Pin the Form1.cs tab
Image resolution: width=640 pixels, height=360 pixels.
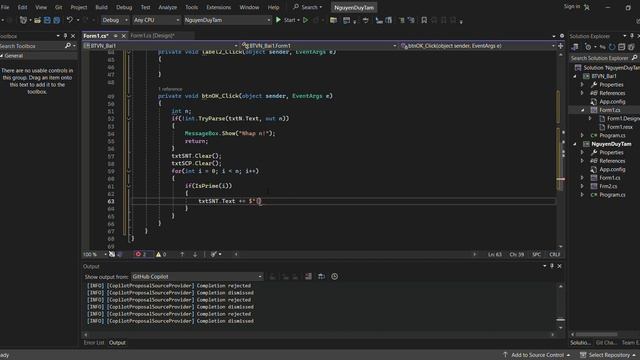pyautogui.click(x=116, y=36)
